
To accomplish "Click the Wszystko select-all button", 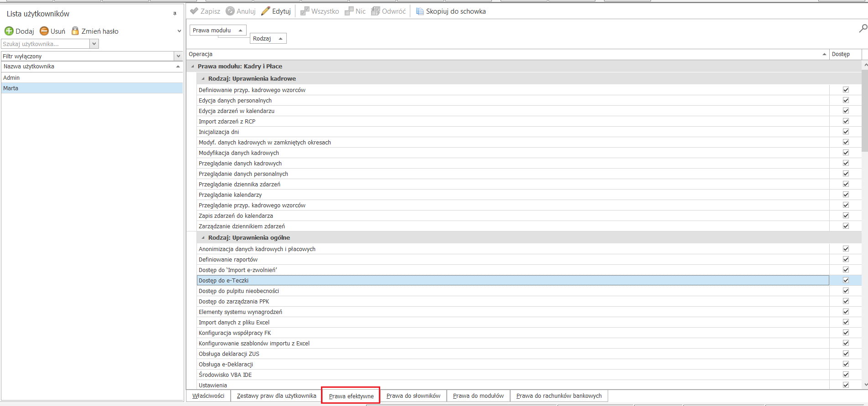I will pos(320,11).
